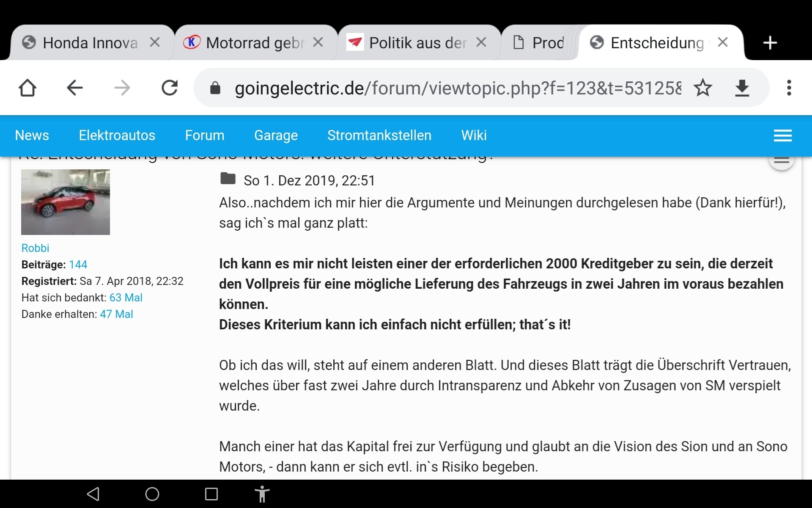812x508 pixels.
Task: Open the browser three-dot menu
Action: coord(789,88)
